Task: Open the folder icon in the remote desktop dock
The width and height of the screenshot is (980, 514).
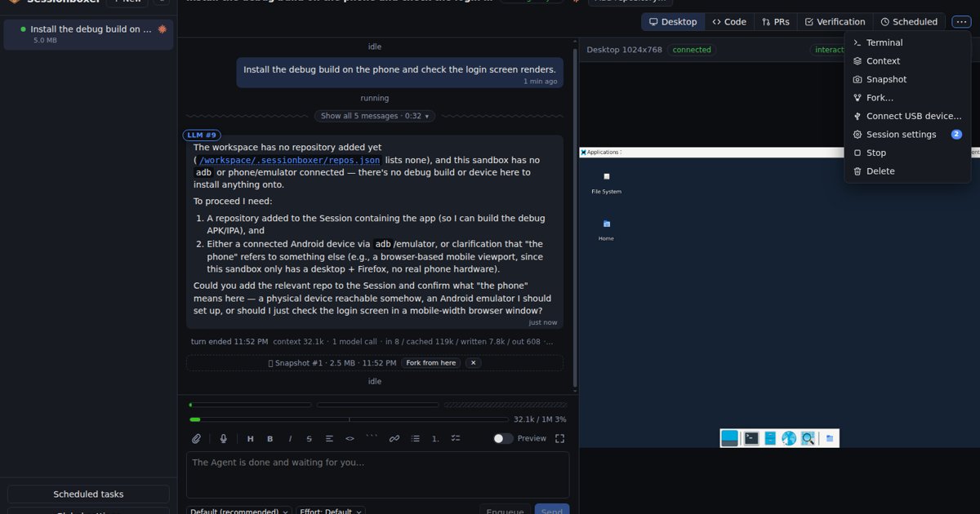Action: coord(830,439)
